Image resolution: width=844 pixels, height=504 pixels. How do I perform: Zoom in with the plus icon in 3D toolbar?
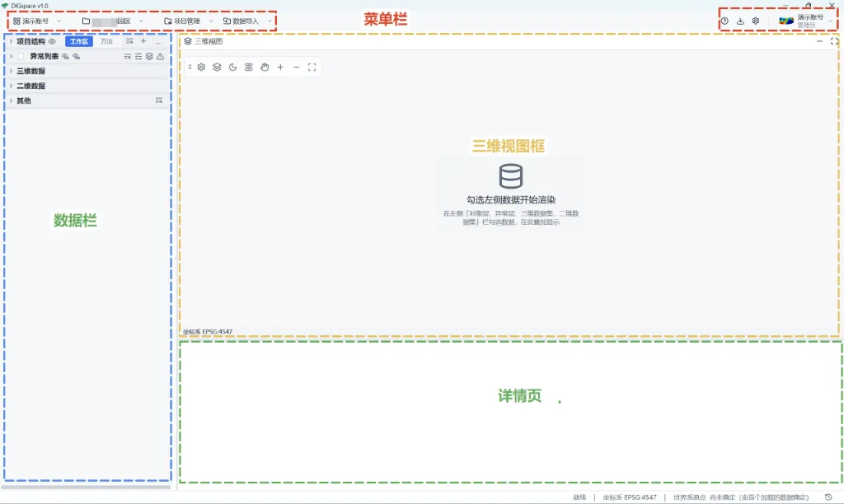click(280, 68)
